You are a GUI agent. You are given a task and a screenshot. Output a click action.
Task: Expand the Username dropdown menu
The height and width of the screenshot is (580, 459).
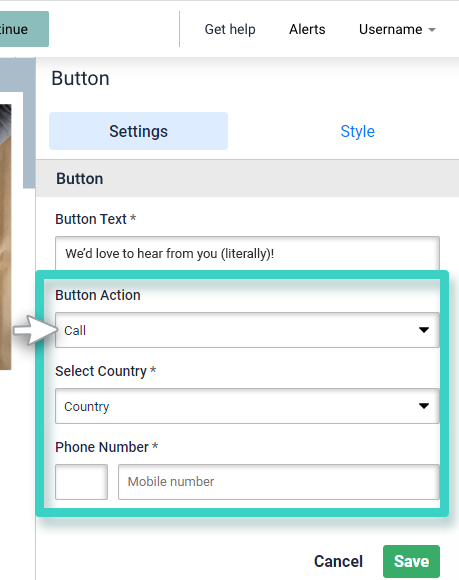point(397,29)
